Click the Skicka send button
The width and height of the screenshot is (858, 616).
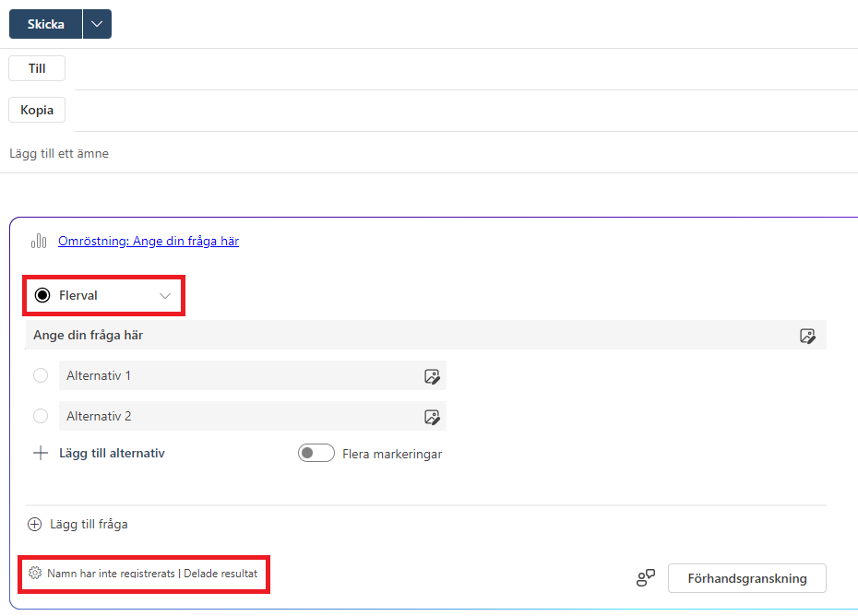click(45, 24)
